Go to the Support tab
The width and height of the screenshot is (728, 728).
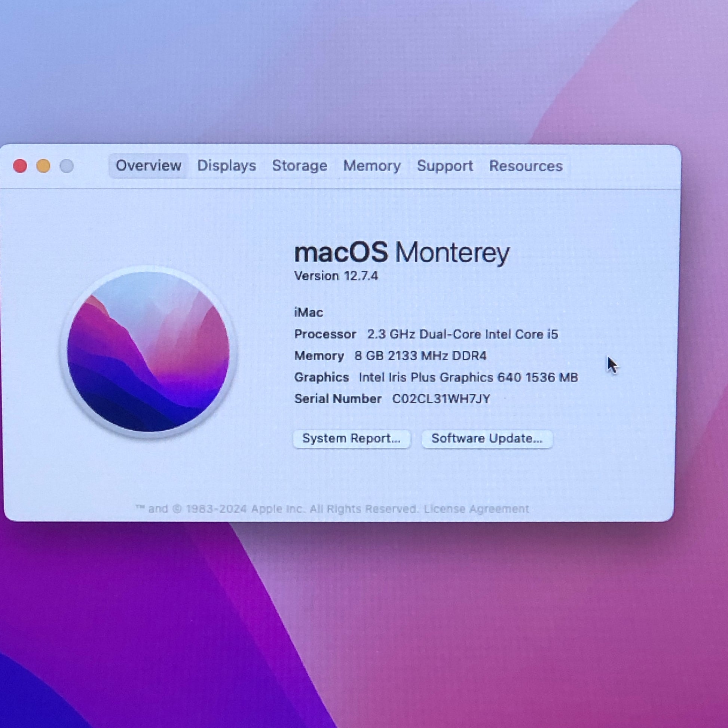click(445, 166)
